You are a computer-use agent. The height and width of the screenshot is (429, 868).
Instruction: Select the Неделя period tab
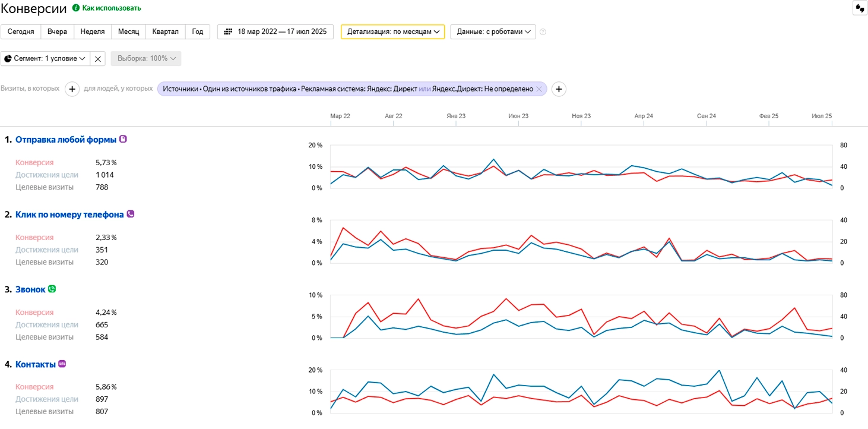(93, 31)
